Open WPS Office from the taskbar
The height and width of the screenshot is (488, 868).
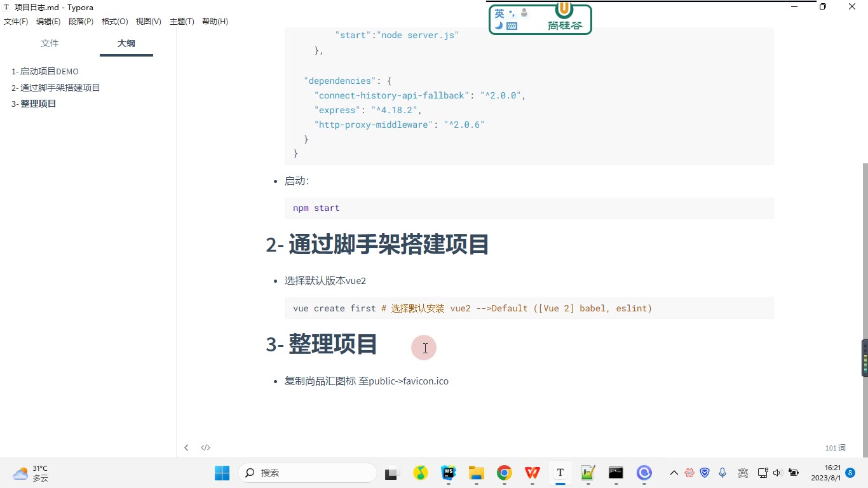(x=532, y=473)
